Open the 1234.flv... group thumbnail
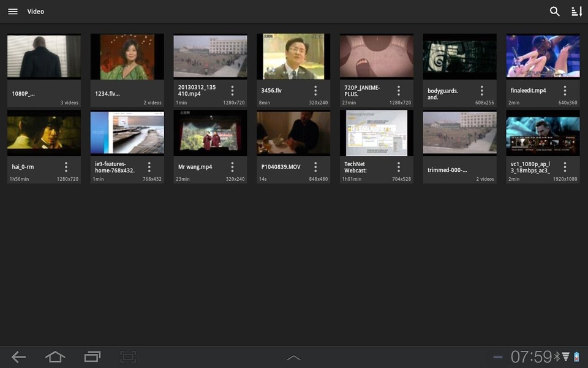Screen dimensions: 588x368 pos(127,56)
